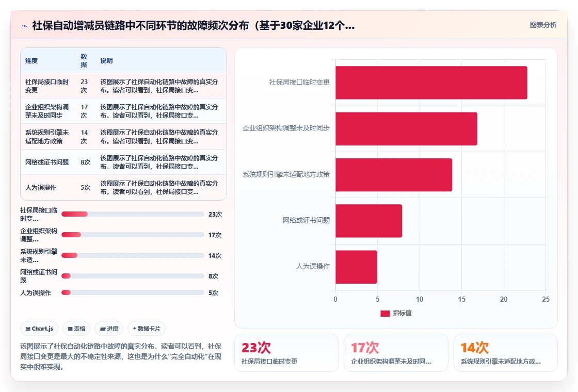
Task: Click the lightning icon beside the title
Action: pyautogui.click(x=25, y=26)
